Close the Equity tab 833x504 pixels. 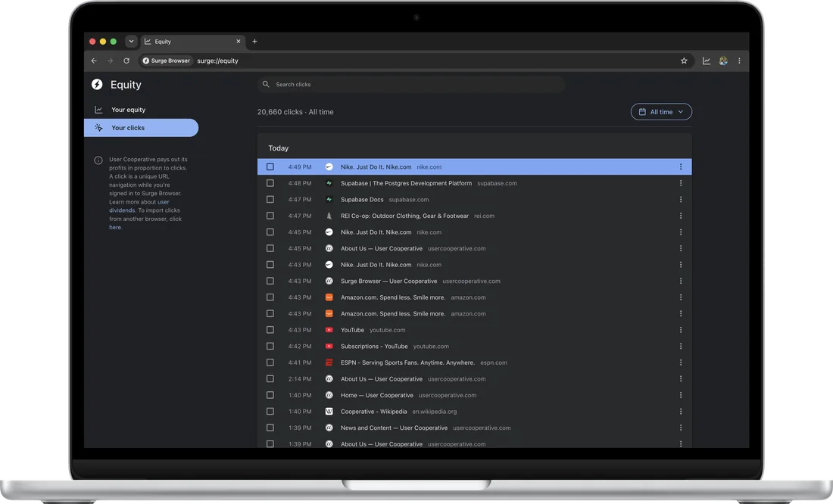tap(238, 42)
